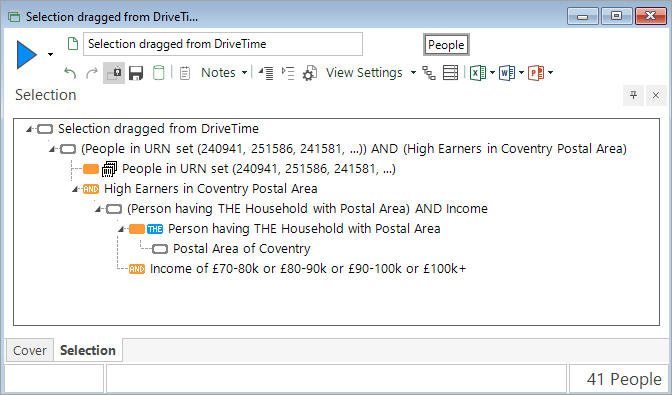Redo the last change
The height and width of the screenshot is (395, 672).
(92, 73)
